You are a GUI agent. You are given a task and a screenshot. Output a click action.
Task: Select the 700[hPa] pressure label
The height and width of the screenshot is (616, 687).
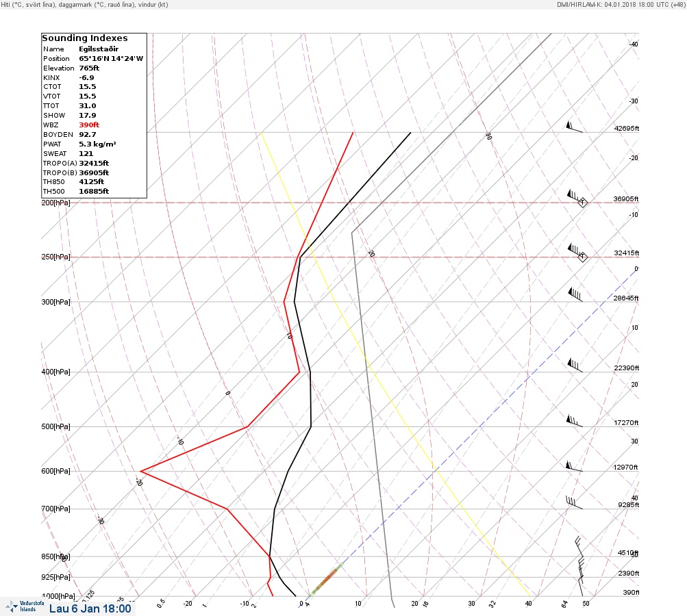(x=55, y=509)
